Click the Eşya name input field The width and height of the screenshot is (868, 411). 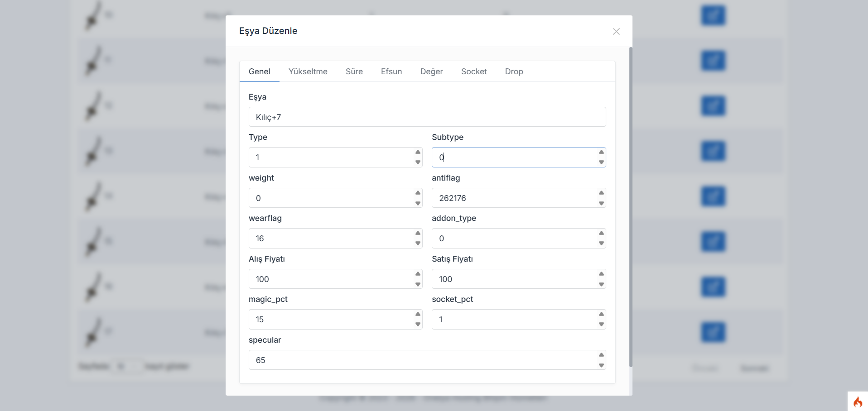click(x=427, y=117)
